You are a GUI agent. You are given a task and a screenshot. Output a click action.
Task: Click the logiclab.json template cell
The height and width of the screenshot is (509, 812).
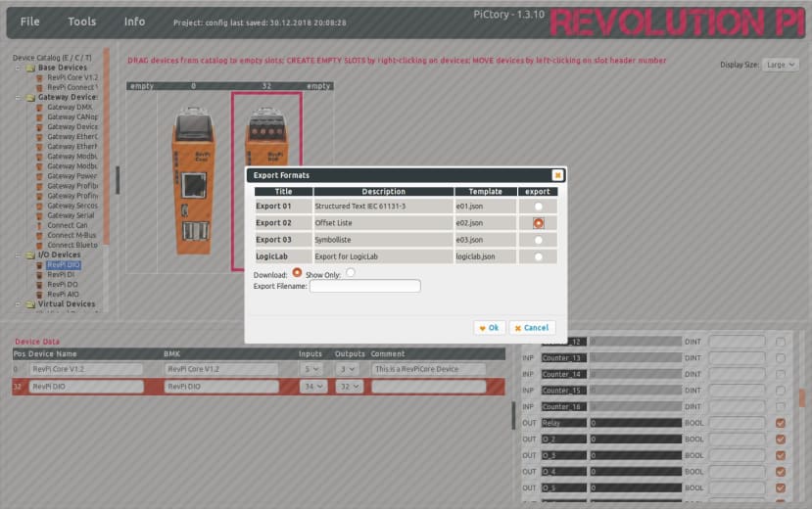[485, 256]
